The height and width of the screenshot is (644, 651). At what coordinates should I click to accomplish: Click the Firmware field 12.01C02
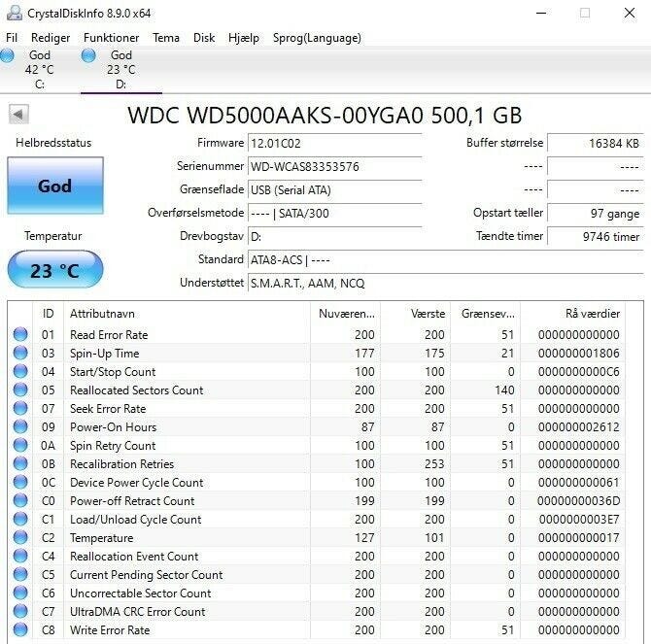334,144
